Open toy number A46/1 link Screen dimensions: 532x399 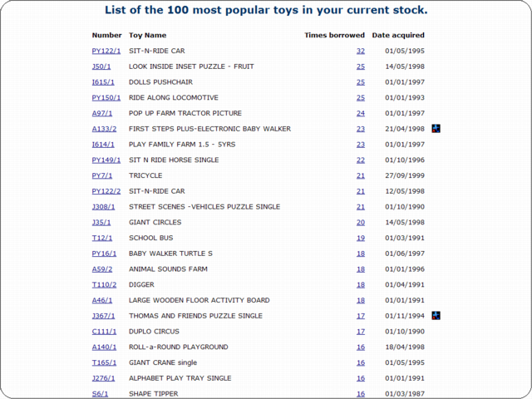[x=101, y=301]
